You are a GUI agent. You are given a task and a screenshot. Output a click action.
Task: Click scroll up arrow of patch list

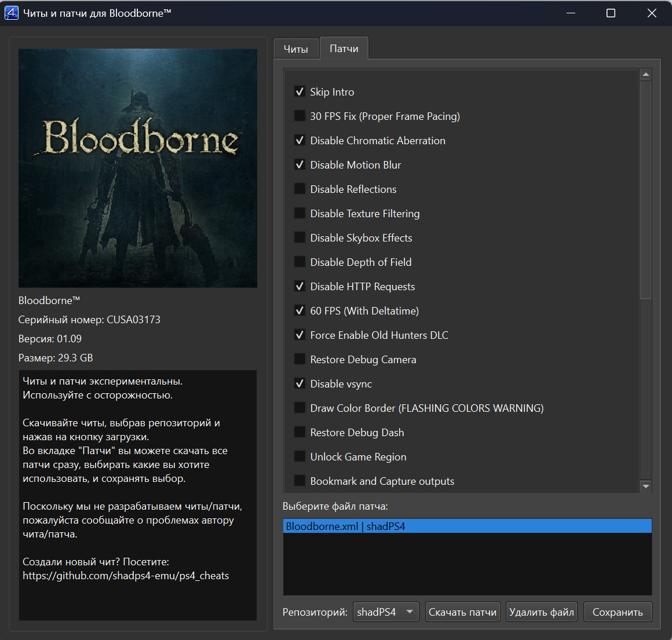point(646,75)
